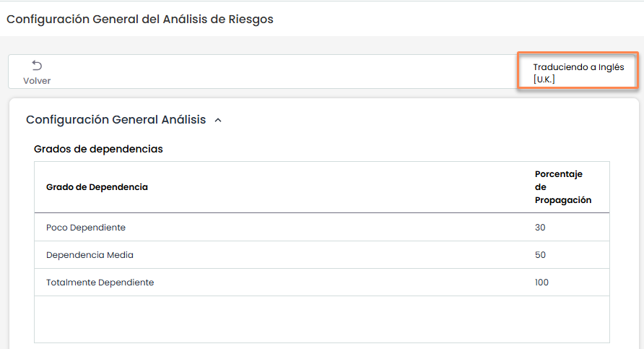
Task: Click the Grado de Dependencia column header
Action: coord(97,187)
